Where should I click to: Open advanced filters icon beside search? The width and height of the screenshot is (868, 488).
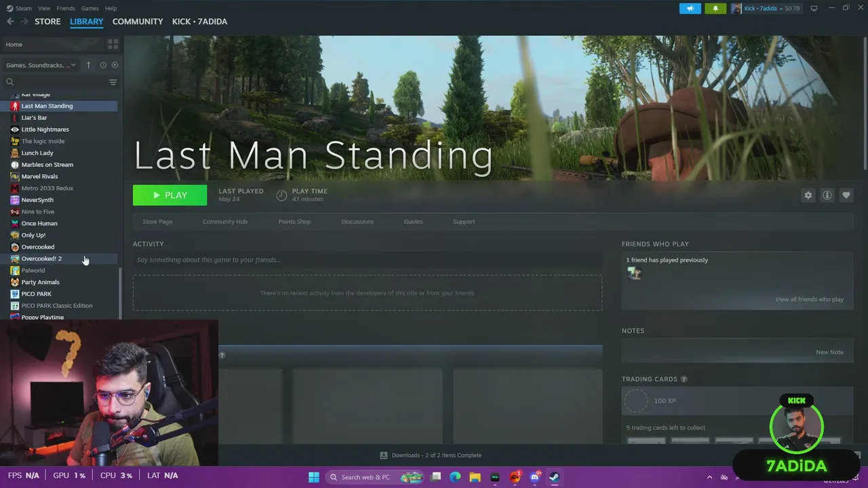click(113, 82)
